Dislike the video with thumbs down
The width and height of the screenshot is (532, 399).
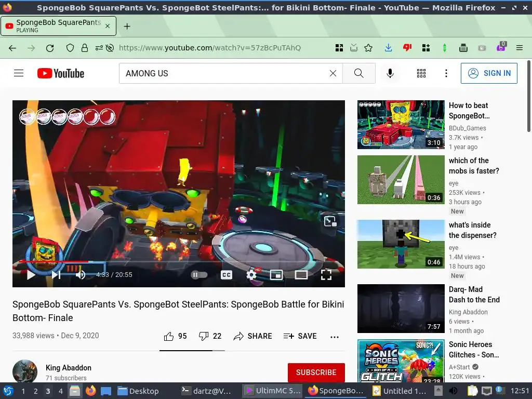210,336
